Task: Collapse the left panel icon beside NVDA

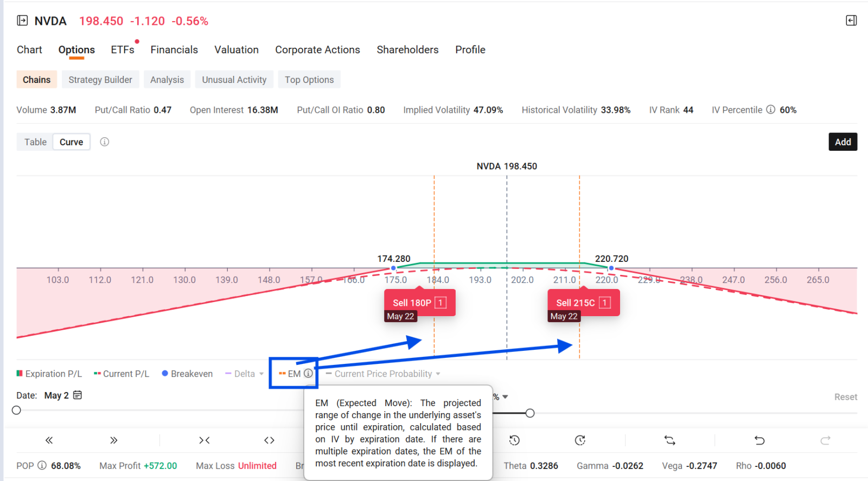Action: click(22, 21)
